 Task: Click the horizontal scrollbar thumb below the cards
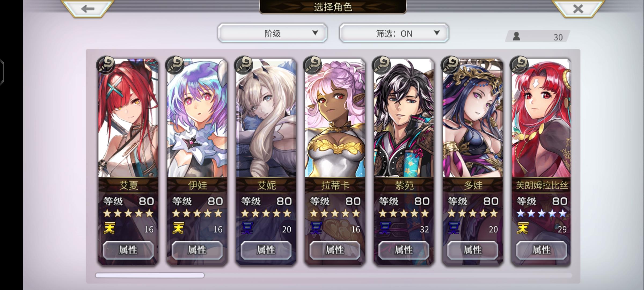150,275
